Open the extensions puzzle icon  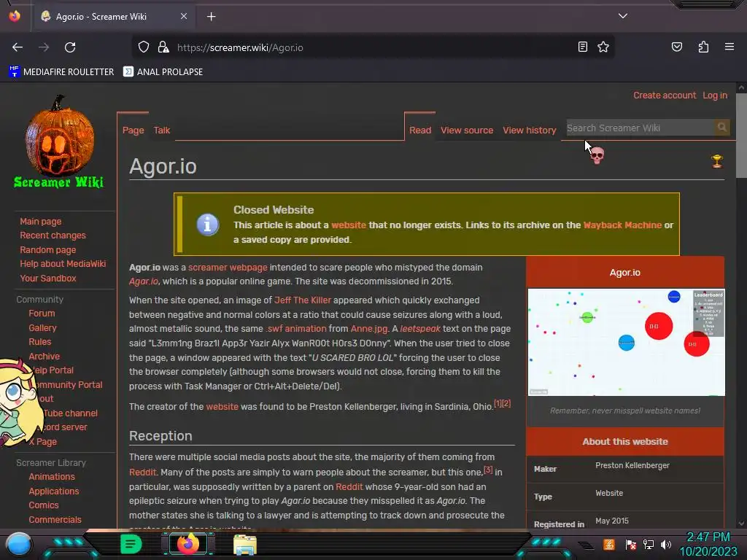pos(703,47)
